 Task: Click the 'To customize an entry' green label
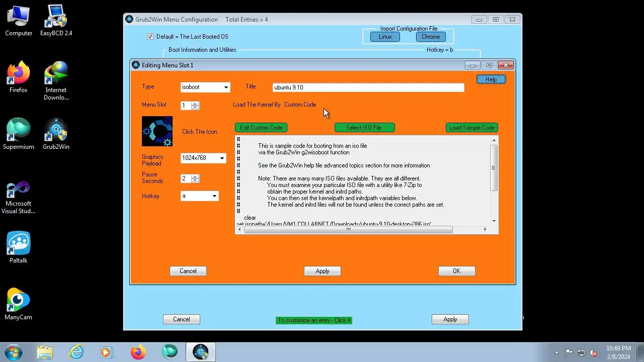point(314,320)
